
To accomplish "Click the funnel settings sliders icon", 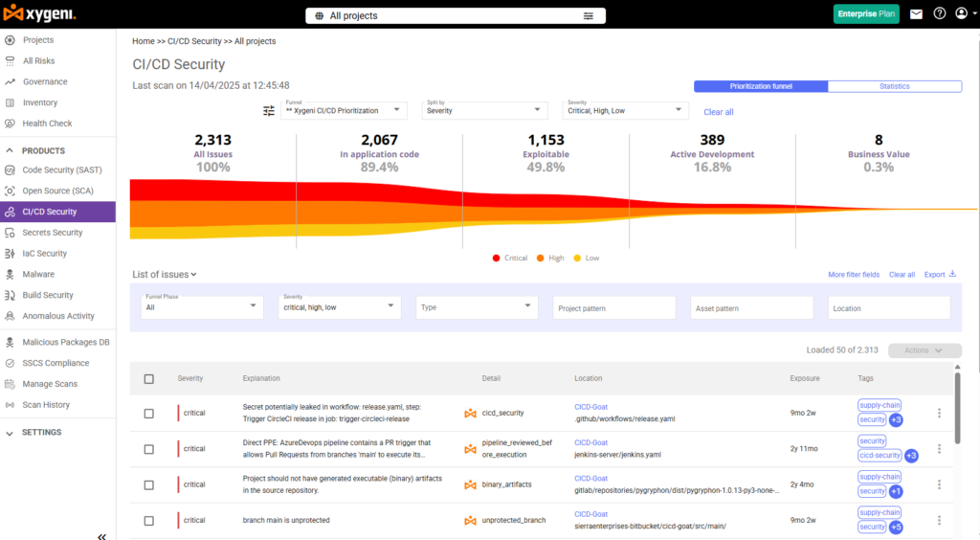I will click(269, 111).
